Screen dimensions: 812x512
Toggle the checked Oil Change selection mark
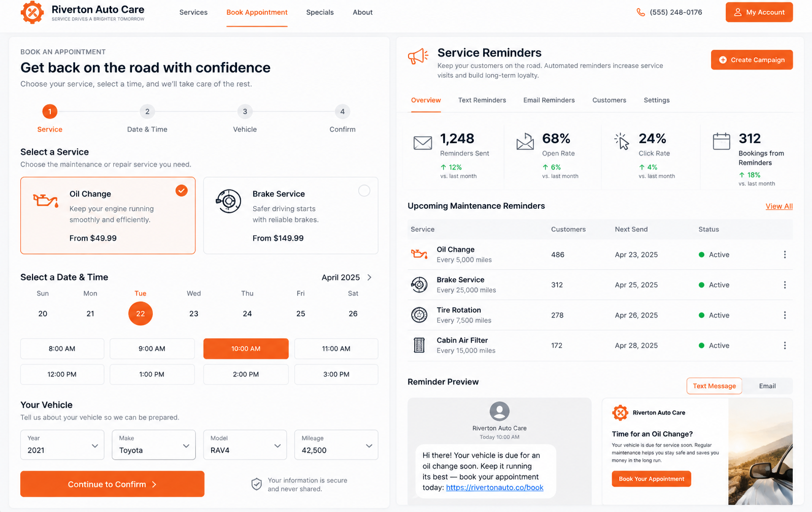pos(181,190)
